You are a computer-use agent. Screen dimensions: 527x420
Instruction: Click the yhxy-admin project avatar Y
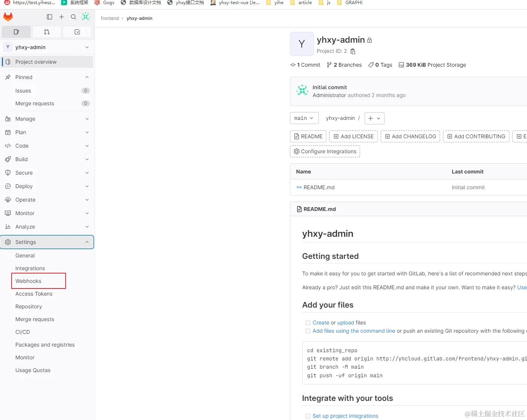point(302,44)
